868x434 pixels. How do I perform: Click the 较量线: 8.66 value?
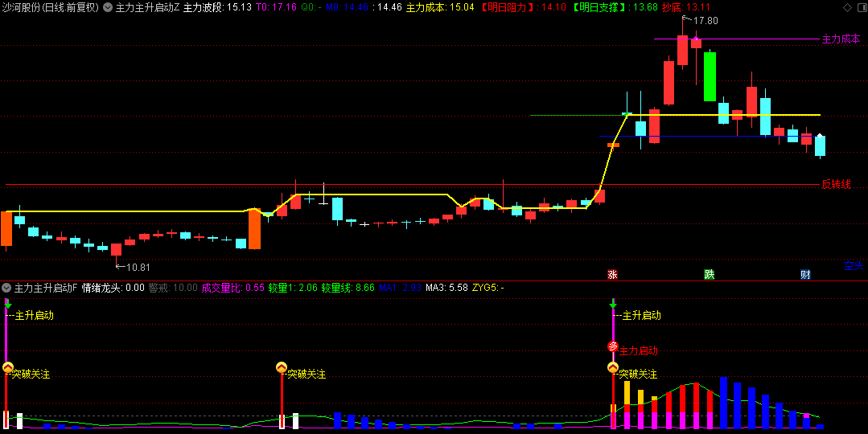pos(348,288)
